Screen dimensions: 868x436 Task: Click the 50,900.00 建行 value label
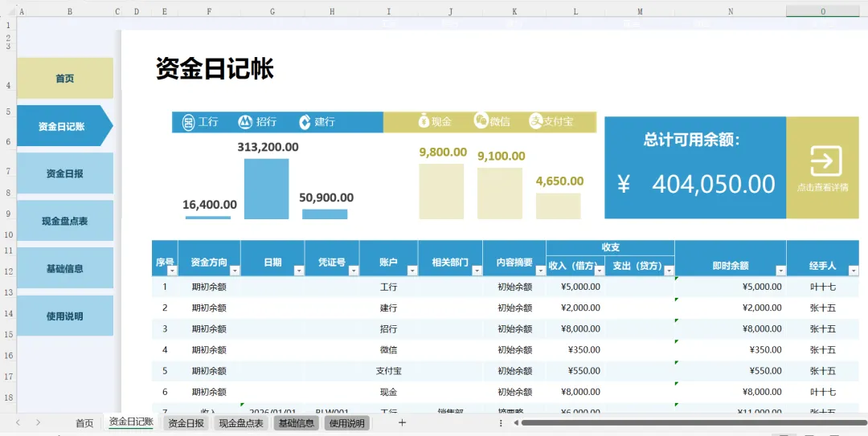pyautogui.click(x=326, y=198)
